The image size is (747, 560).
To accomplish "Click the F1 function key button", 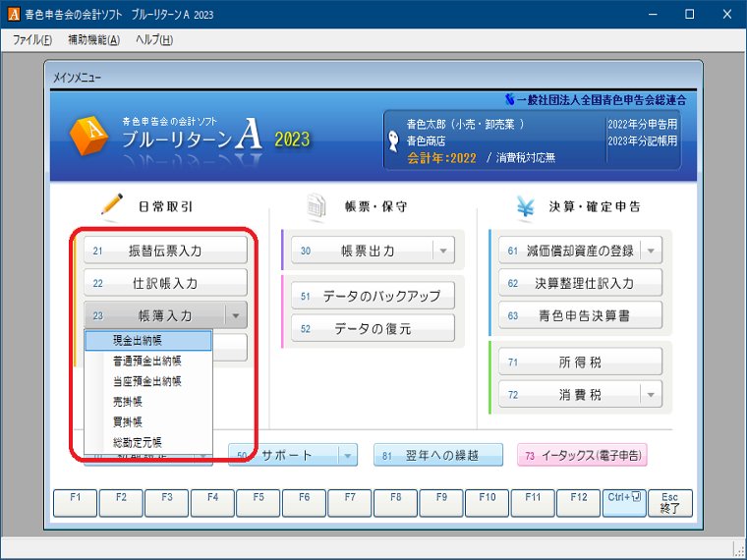I will (76, 503).
